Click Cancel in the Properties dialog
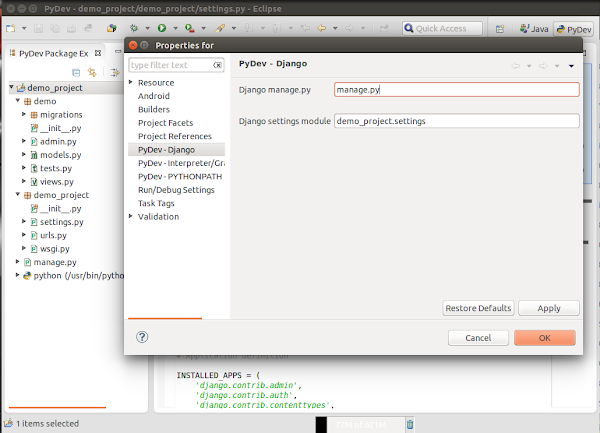600x433 pixels. [x=478, y=338]
